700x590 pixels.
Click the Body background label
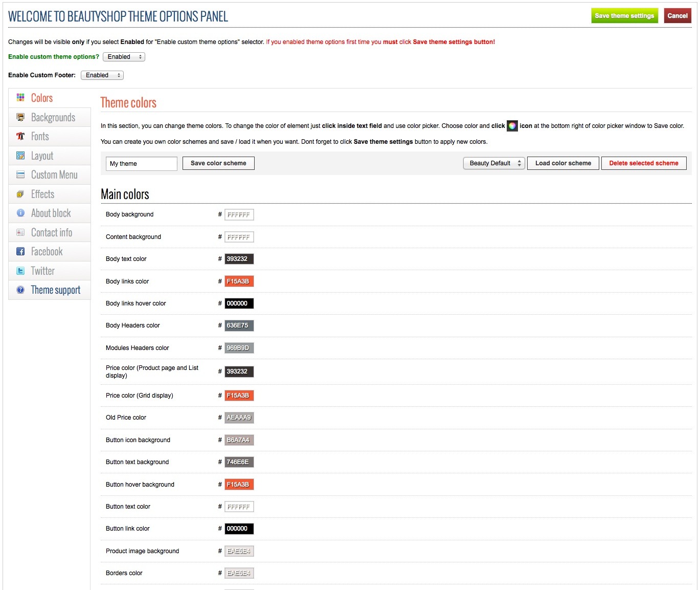coord(129,214)
